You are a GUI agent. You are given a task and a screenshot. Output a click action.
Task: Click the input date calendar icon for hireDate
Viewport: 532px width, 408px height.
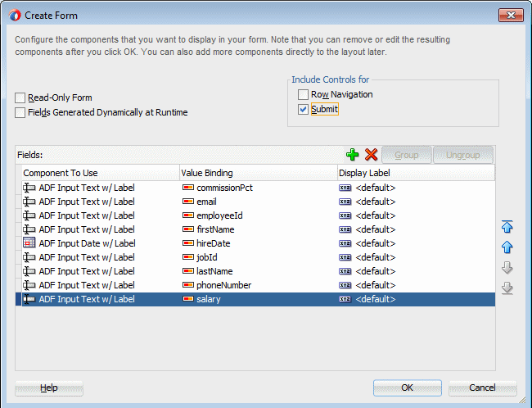tap(29, 243)
